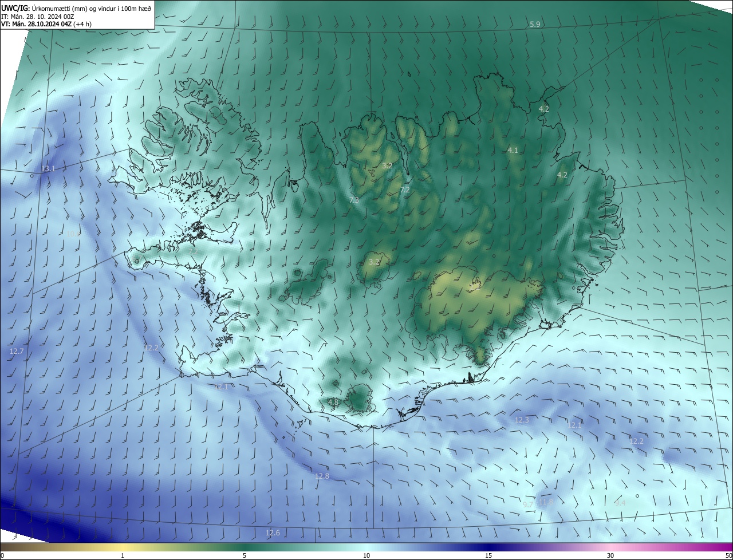The image size is (733, 560).
Task: Click the 9.4 value label
Action: pyautogui.click(x=620, y=503)
